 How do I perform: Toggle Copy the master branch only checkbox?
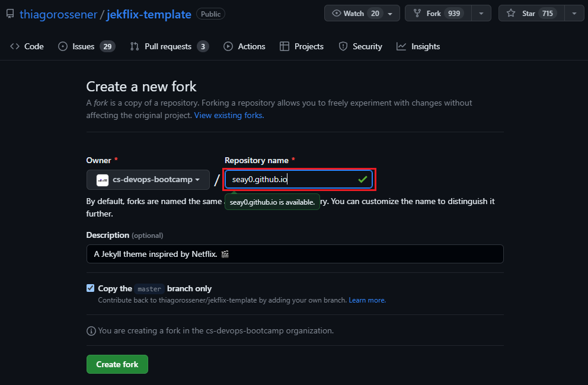coord(90,288)
